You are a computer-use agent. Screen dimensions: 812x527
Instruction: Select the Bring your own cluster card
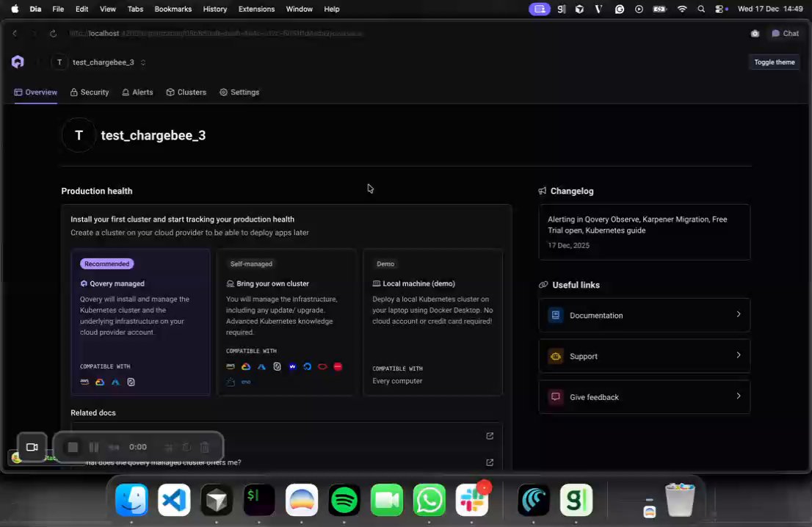click(286, 322)
